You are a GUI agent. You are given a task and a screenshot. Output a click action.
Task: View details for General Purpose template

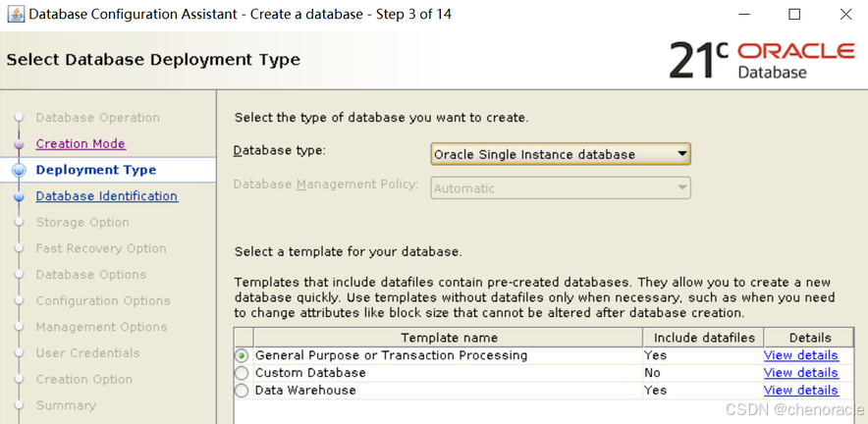pyautogui.click(x=801, y=355)
